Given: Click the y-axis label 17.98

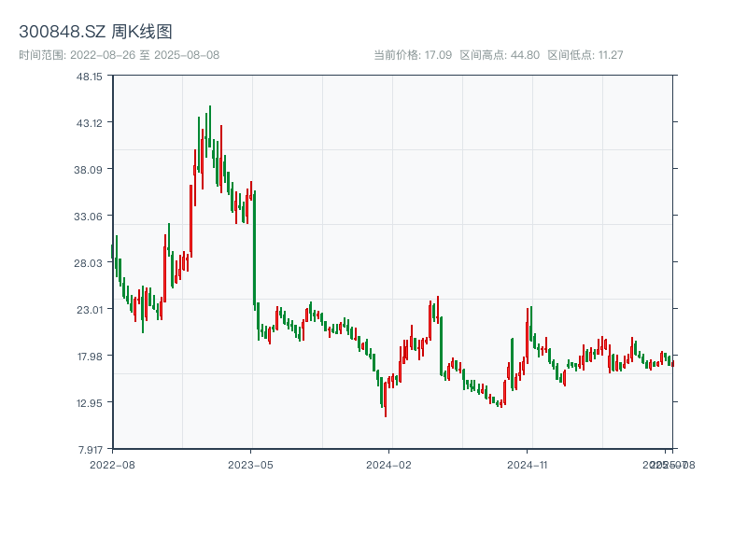Looking at the screenshot, I should [x=90, y=357].
